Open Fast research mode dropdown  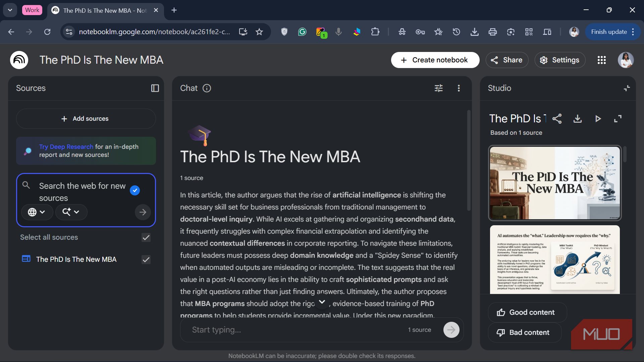pyautogui.click(x=71, y=212)
